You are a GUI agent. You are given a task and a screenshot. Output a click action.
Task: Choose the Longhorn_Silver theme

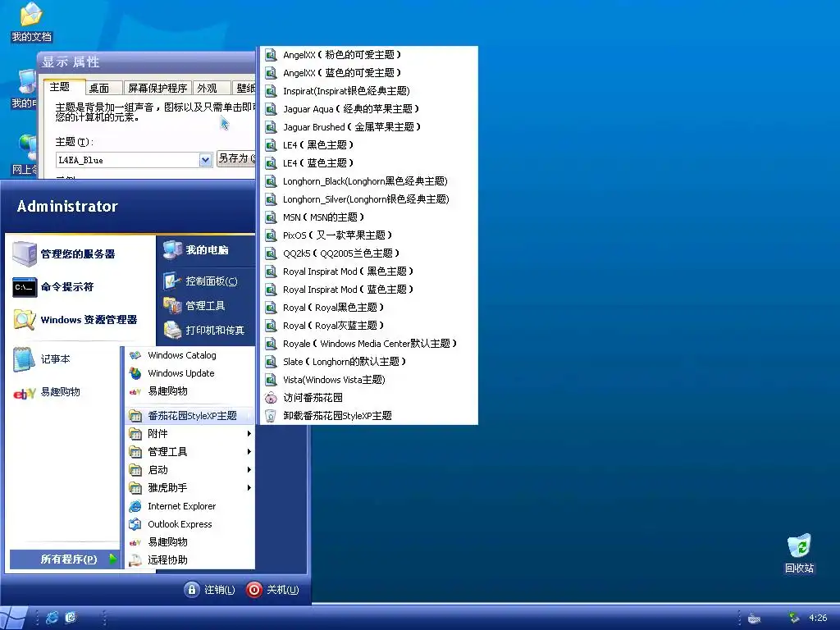pos(369,199)
